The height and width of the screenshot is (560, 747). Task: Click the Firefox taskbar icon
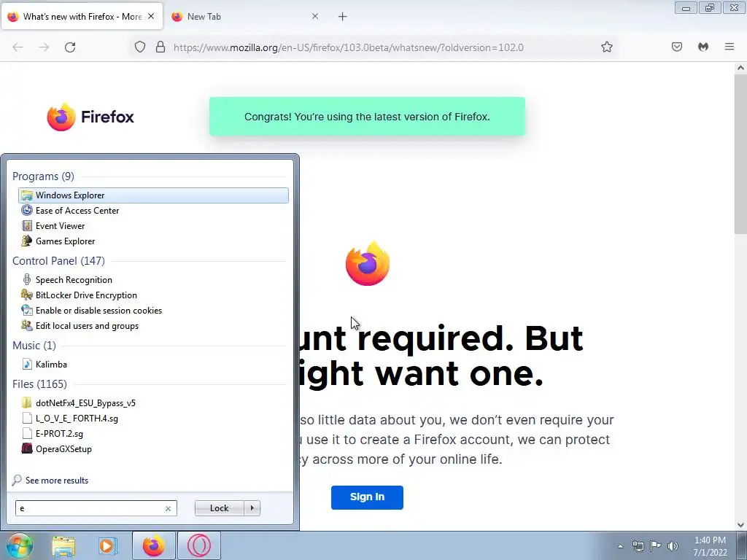click(153, 545)
